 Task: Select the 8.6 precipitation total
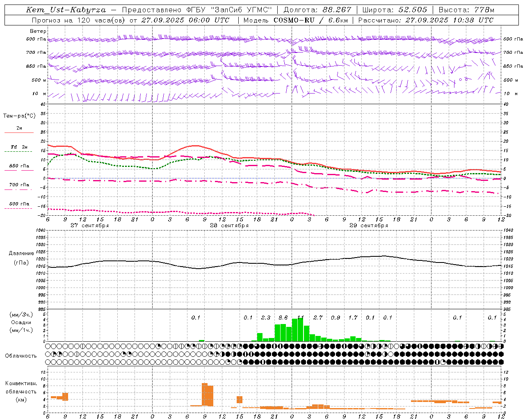[x=283, y=317]
